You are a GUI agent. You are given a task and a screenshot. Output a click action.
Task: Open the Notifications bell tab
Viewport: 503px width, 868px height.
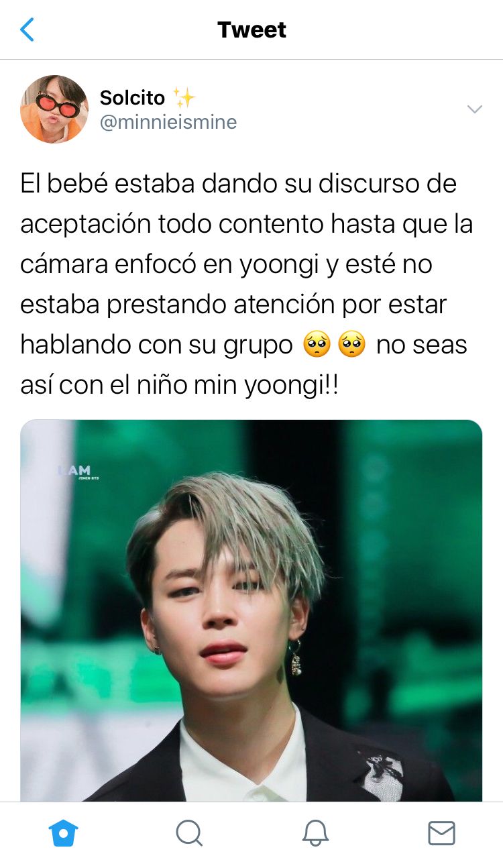click(x=315, y=833)
